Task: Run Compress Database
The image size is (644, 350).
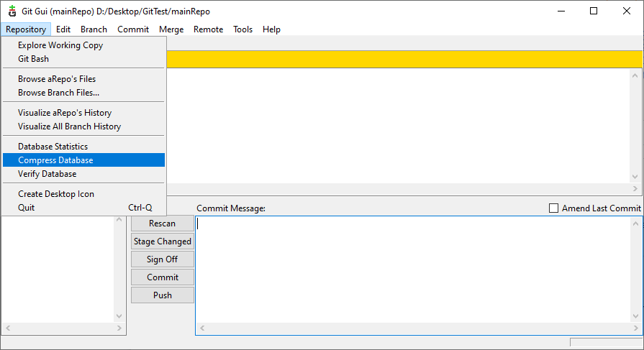Action: coord(83,160)
